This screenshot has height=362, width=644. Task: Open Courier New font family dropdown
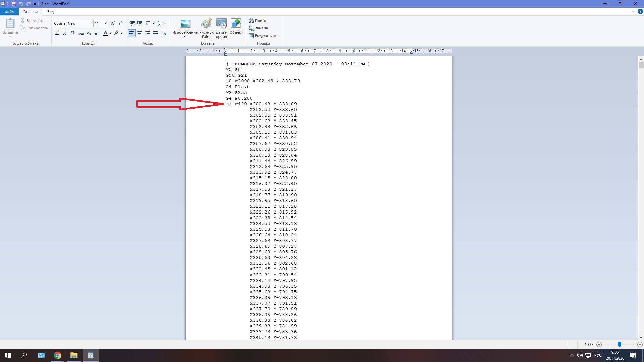[91, 23]
